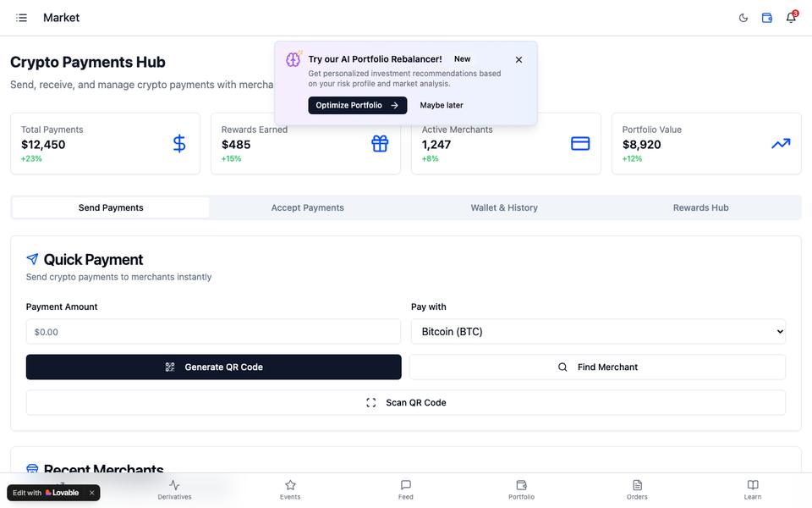812x508 pixels.
Task: Click the trending arrow icon in Portfolio Value
Action: click(781, 144)
